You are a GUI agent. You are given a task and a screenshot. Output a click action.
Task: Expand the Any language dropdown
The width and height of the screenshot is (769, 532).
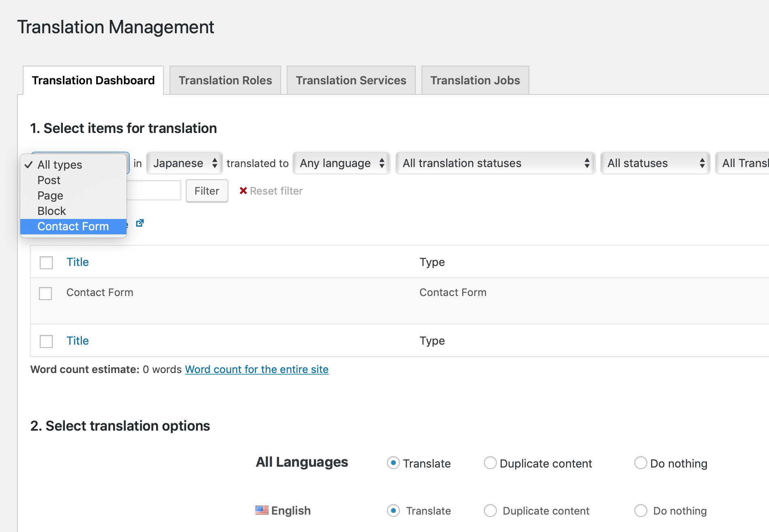tap(341, 163)
